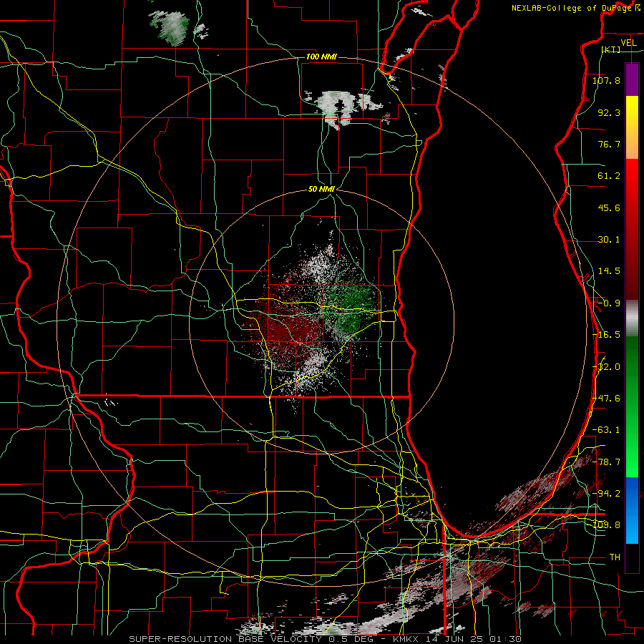Click the 61.2 velocity scale label
Viewport: 644px width, 644px height.
(609, 176)
